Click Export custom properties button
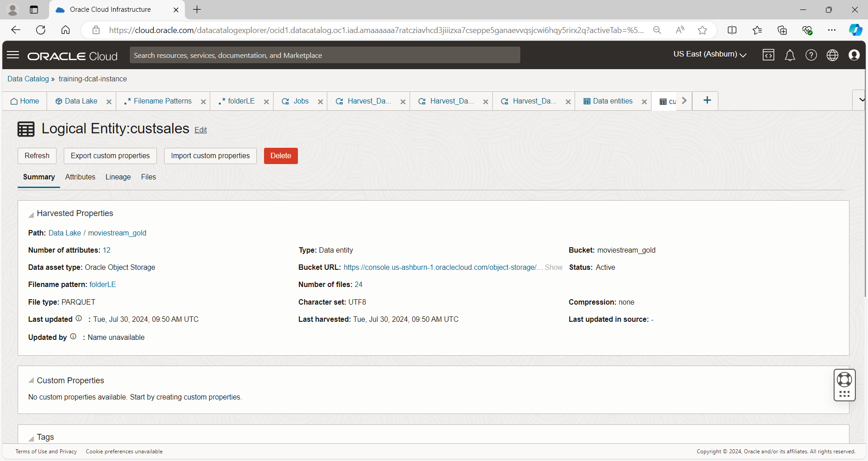 (110, 156)
